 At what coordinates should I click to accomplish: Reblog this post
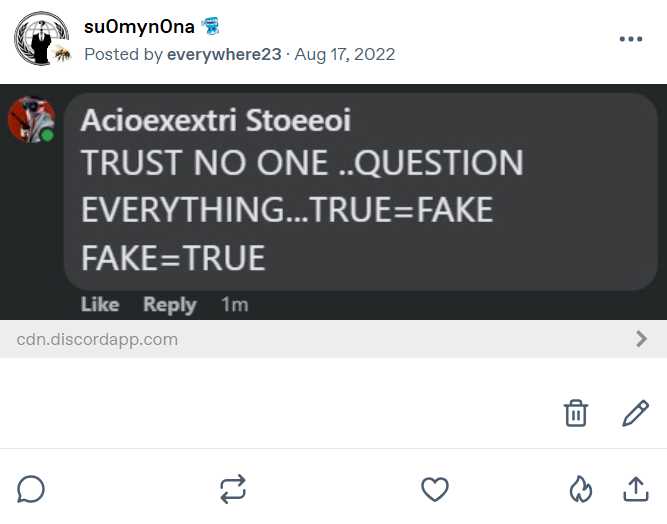[x=233, y=489]
